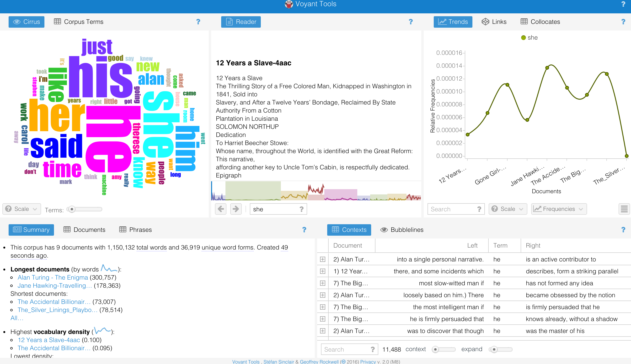The image size is (631, 364).
Task: Click the Gone Girl data point on chart
Action: [x=507, y=85]
